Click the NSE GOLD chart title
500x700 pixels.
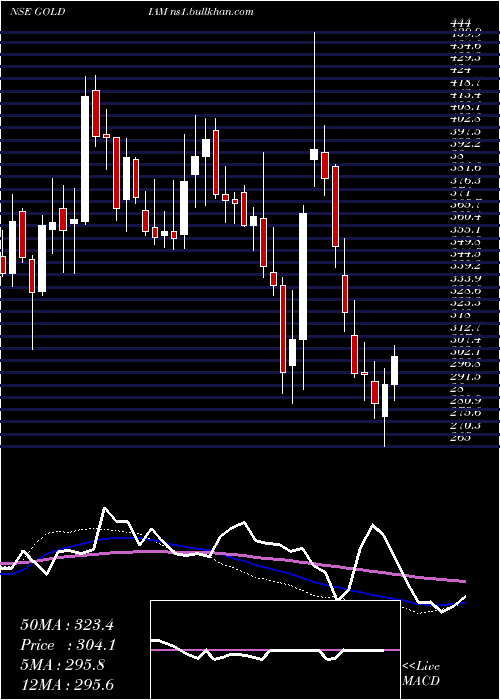pos(38,12)
